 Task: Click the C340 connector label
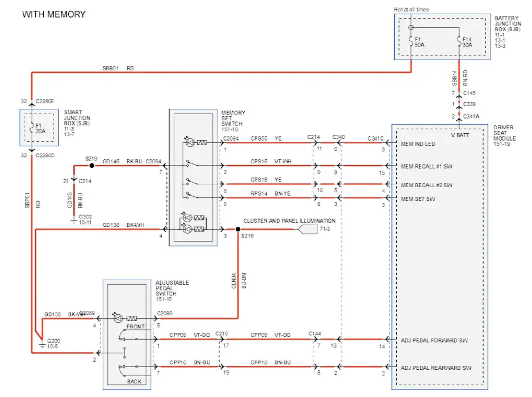pyautogui.click(x=338, y=137)
